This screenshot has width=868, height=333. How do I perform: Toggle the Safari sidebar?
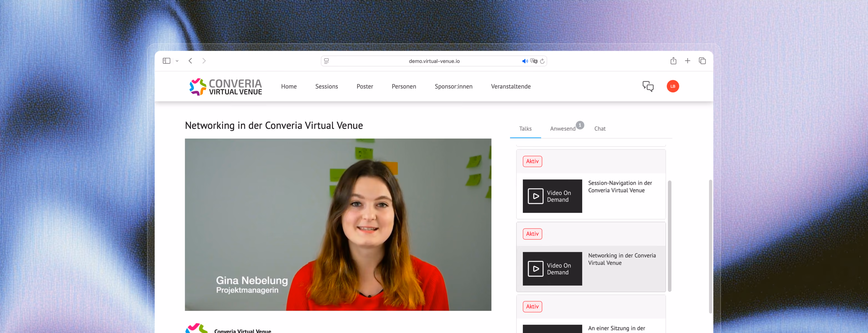tap(166, 61)
